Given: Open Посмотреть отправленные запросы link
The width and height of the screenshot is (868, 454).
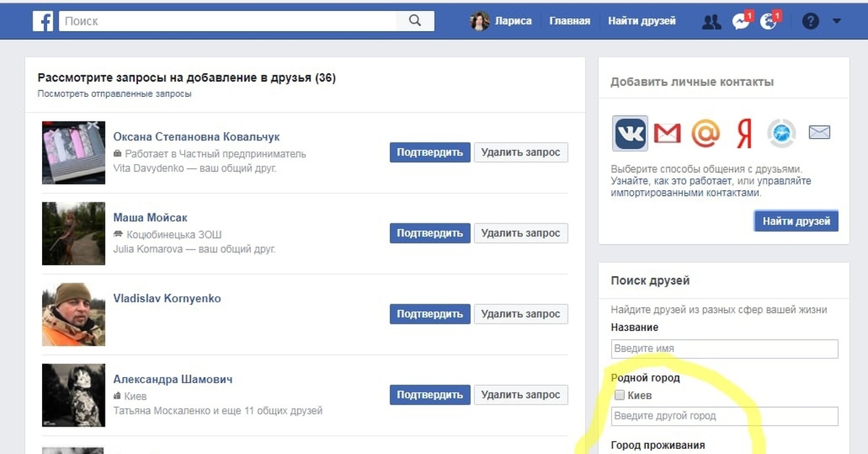Looking at the screenshot, I should (114, 94).
